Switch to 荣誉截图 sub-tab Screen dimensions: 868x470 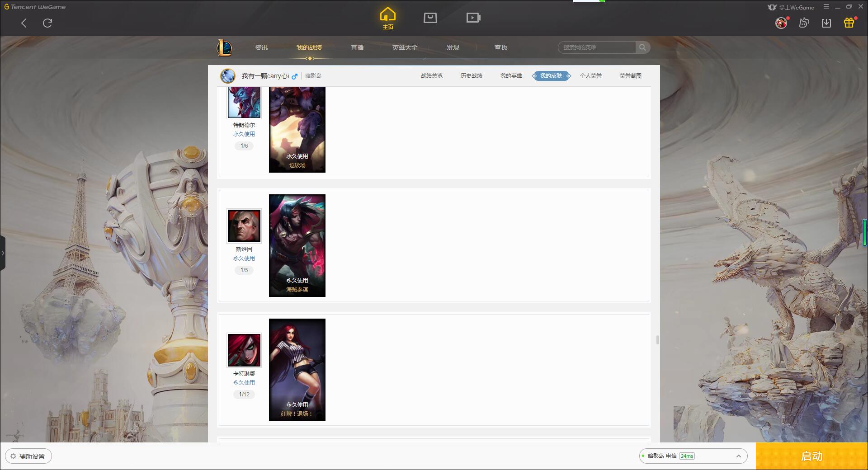631,76
